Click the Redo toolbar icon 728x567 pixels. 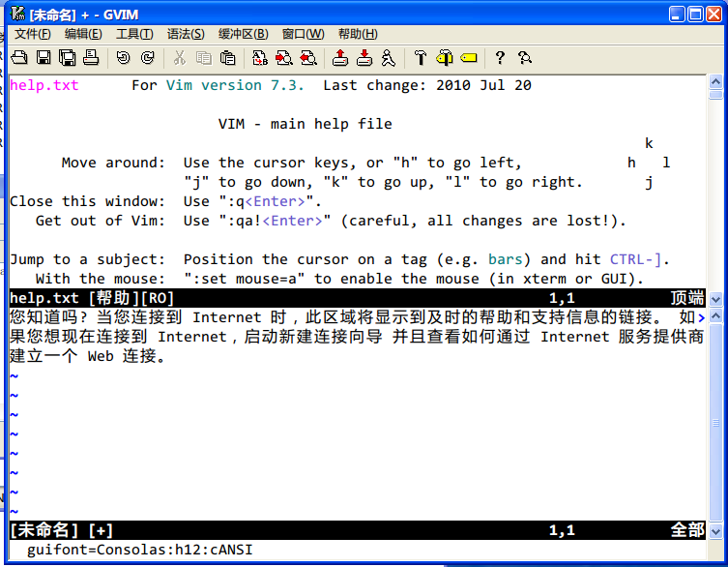click(x=148, y=58)
